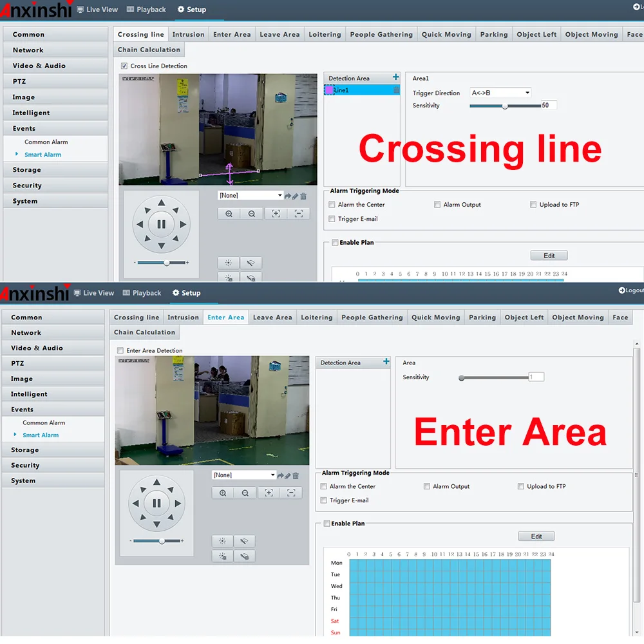Click the Edit button above the Mon–Sun schedule
The width and height of the screenshot is (644, 644).
pyautogui.click(x=536, y=536)
